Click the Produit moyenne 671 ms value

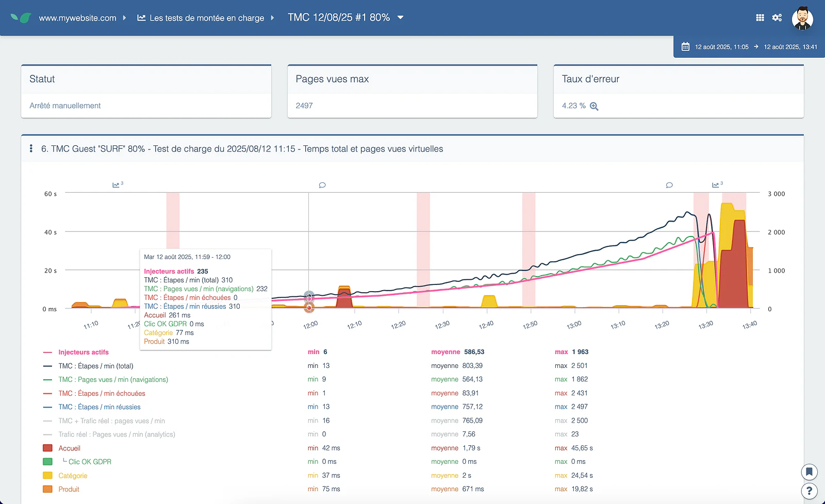point(473,489)
